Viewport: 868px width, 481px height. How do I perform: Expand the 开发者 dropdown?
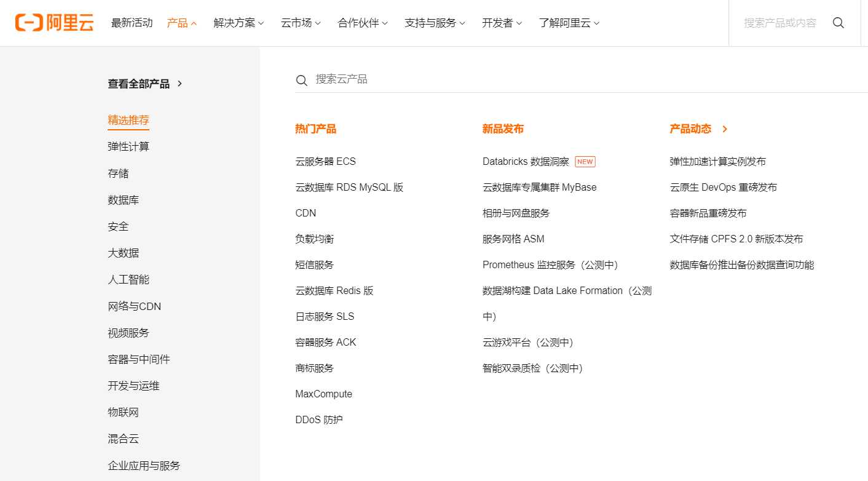[x=502, y=23]
